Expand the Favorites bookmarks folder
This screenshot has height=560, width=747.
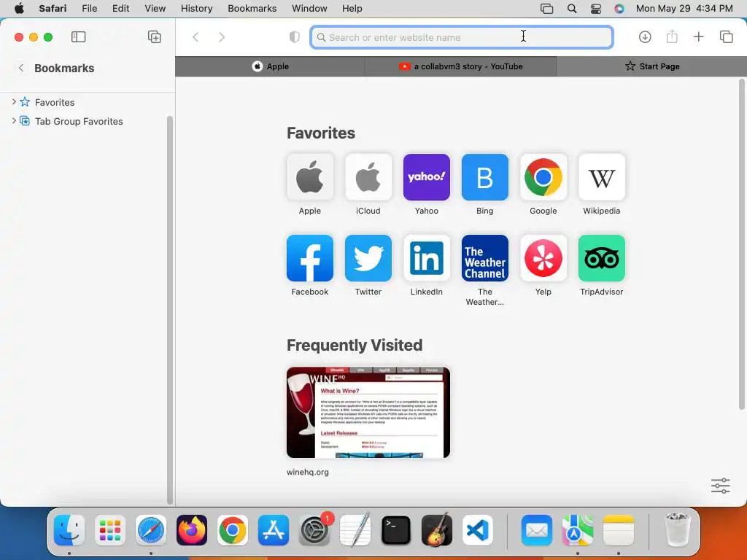[x=14, y=102]
